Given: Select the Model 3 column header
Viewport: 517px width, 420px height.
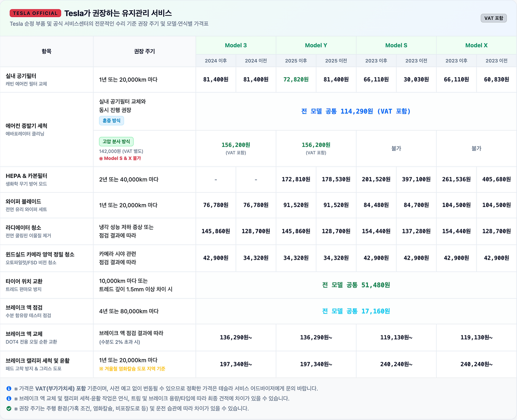Looking at the screenshot, I should [x=236, y=45].
